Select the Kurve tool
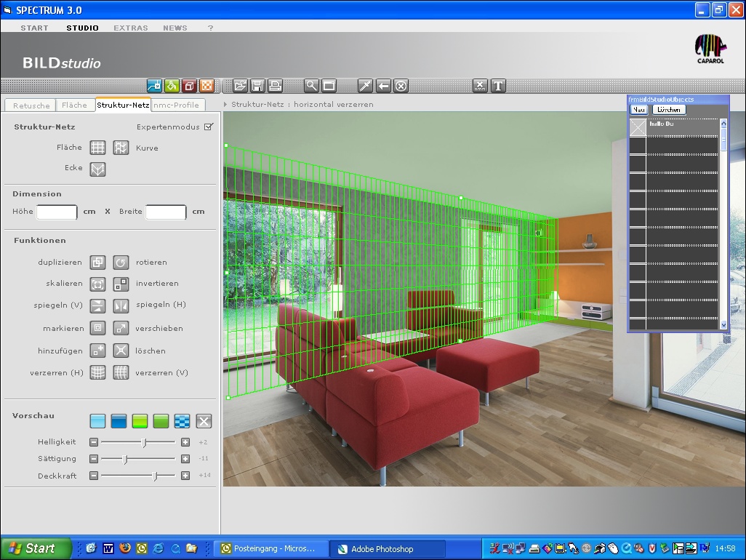Viewport: 746px width, 560px height. coord(120,148)
